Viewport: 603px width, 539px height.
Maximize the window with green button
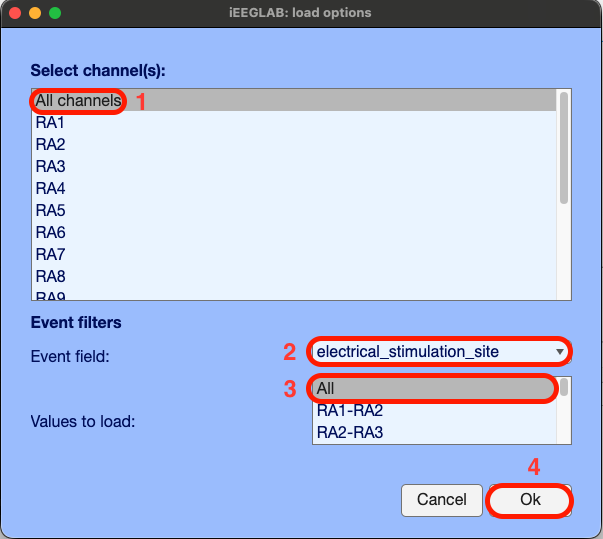[55, 13]
